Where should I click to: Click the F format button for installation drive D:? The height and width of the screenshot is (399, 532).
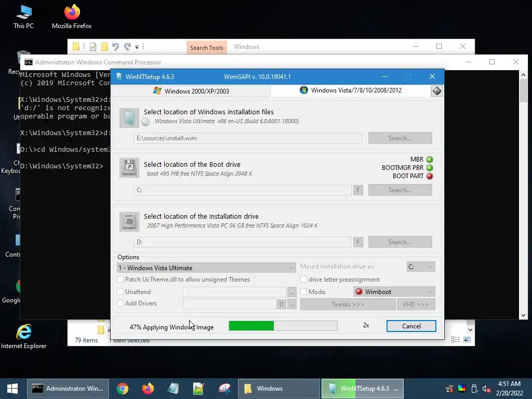point(358,242)
